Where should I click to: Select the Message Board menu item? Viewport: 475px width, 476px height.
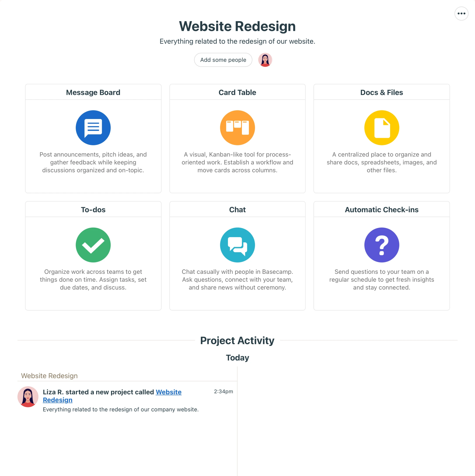click(x=93, y=92)
